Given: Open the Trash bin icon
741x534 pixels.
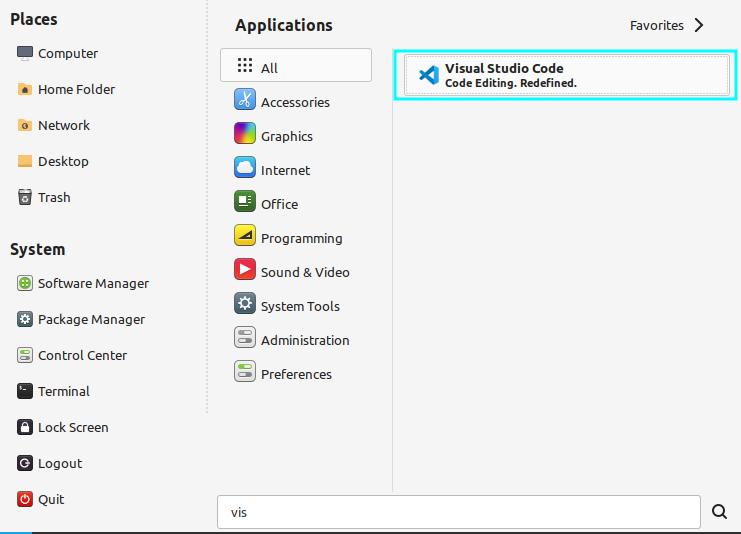Looking at the screenshot, I should point(25,197).
